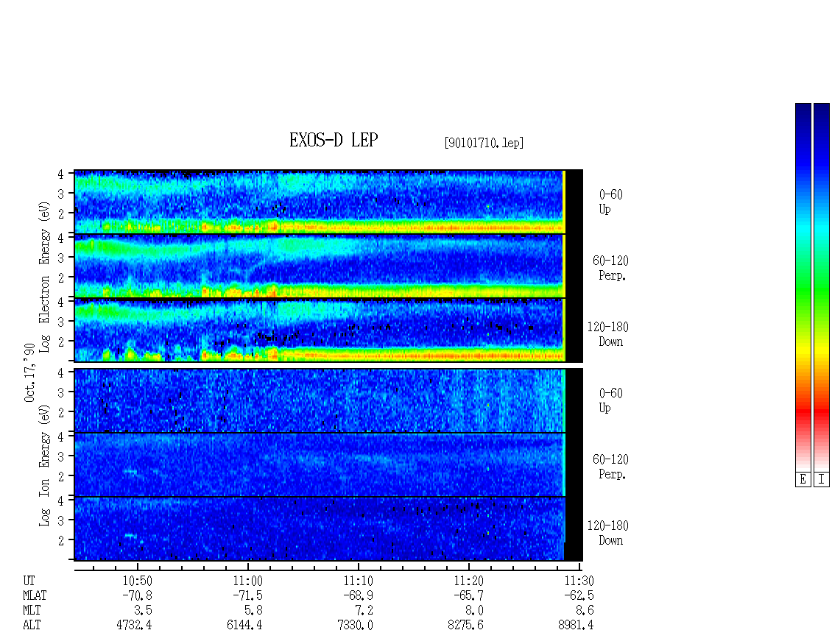Click the ion 120-180 Down pitch angle label
832x644 pixels.
[608, 533]
